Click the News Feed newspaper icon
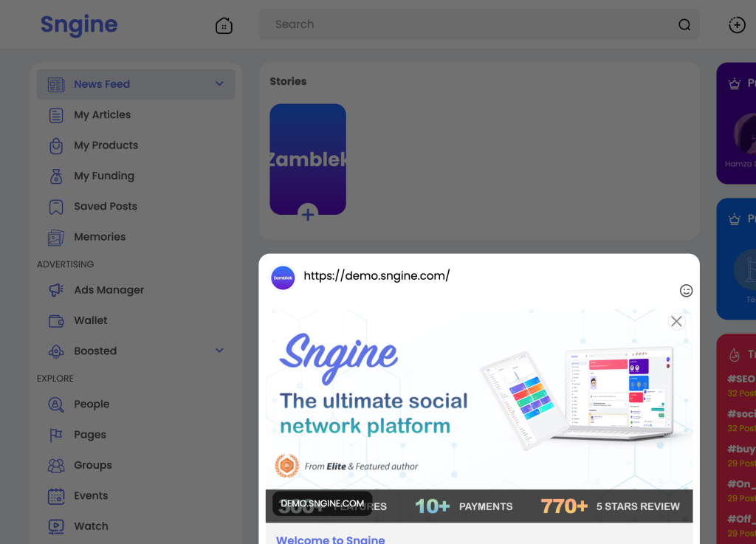 56,84
